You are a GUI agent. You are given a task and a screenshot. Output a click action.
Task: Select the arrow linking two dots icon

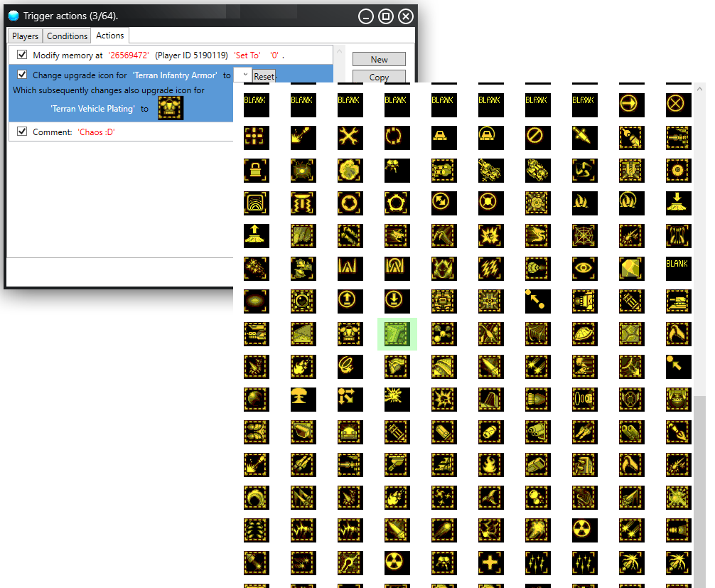coord(537,301)
